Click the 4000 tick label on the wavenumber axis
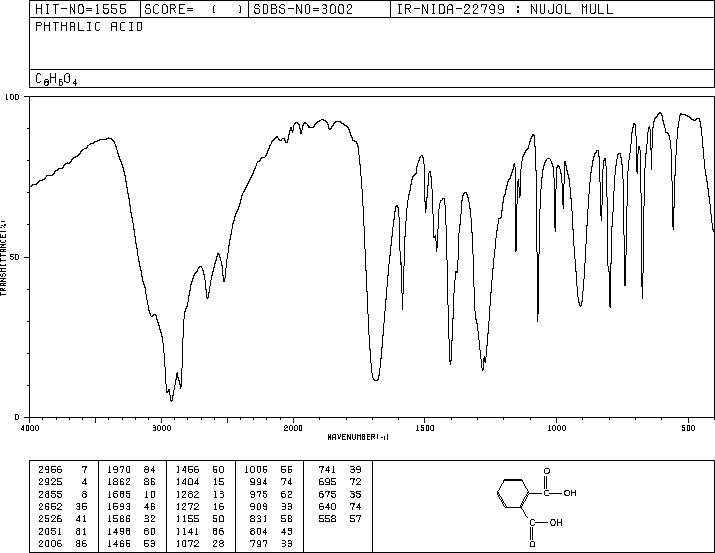Screen dimensions: 715x553 point(30,428)
